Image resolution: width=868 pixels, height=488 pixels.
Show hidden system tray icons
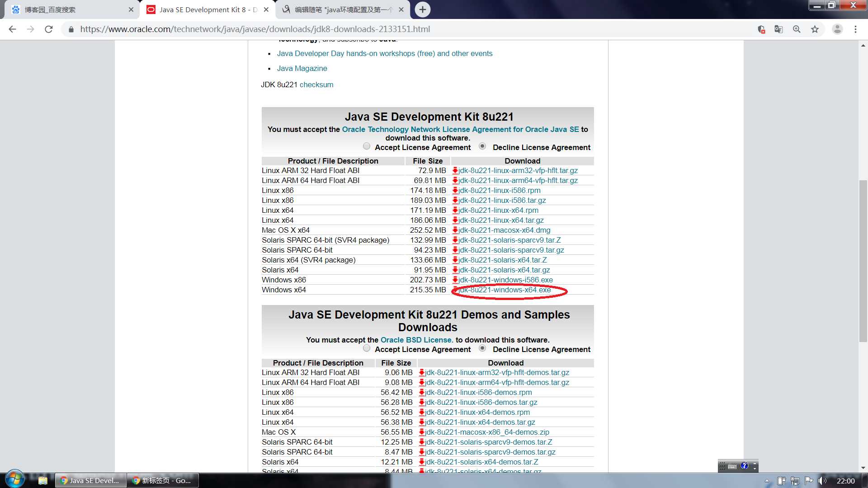coord(767,481)
